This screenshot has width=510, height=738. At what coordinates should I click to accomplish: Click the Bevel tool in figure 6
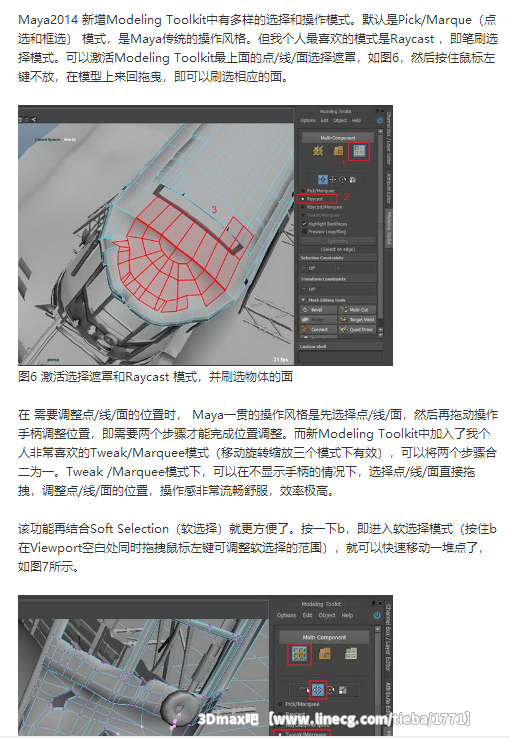[319, 310]
